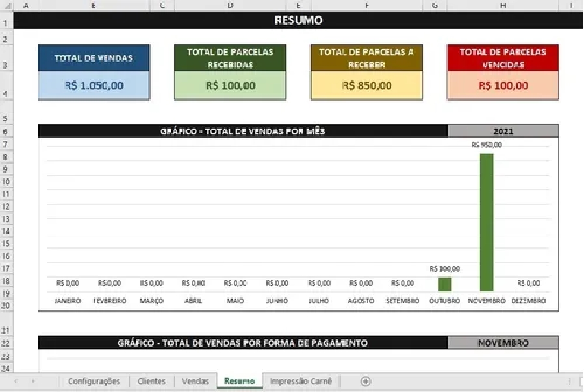Image resolution: width=584 pixels, height=392 pixels.
Task: Select row 4 header
Action: click(x=6, y=93)
